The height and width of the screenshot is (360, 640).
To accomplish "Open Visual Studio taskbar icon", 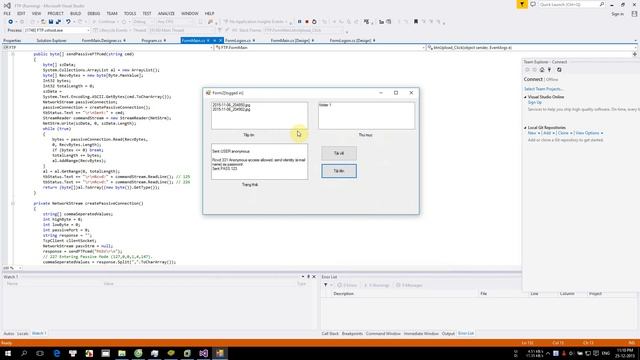I will click(x=204, y=353).
